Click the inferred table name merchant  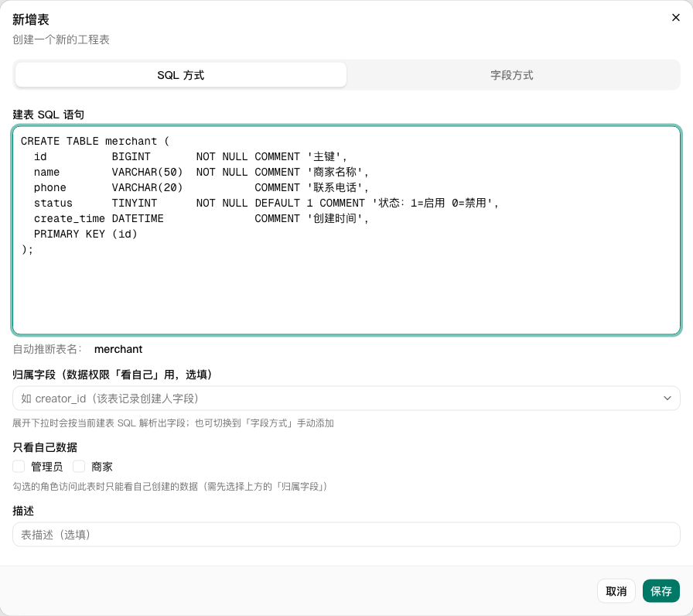coord(118,349)
